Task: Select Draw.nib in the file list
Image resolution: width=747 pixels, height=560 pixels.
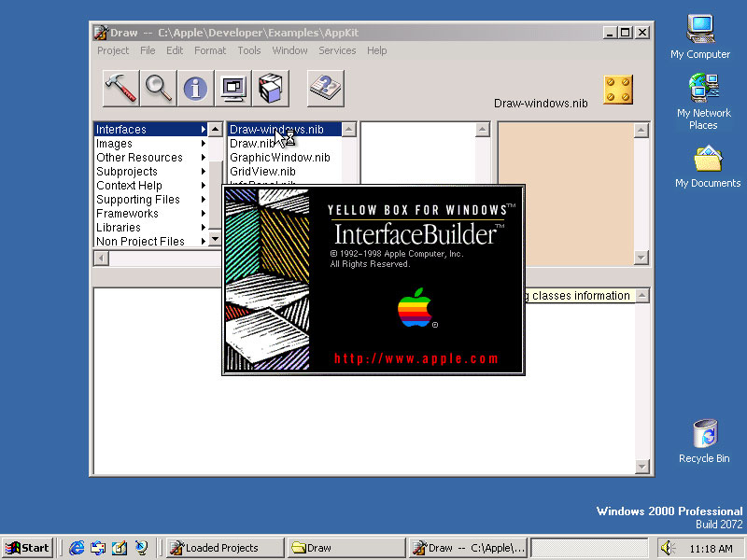Action: point(285,144)
